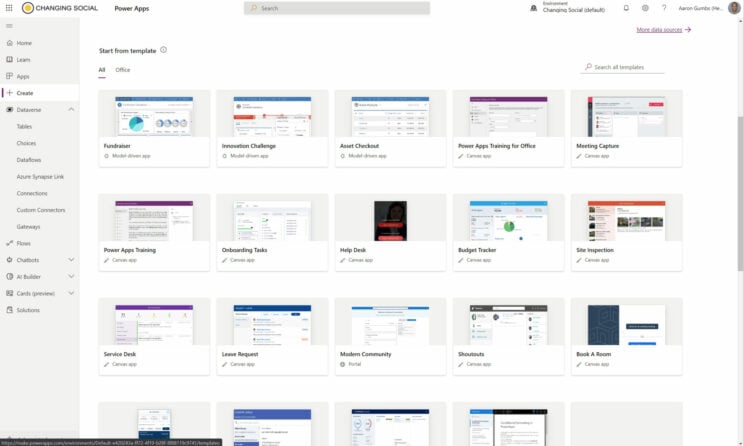Open the Budget Tracker template
The height and width of the screenshot is (446, 744).
coord(508,232)
